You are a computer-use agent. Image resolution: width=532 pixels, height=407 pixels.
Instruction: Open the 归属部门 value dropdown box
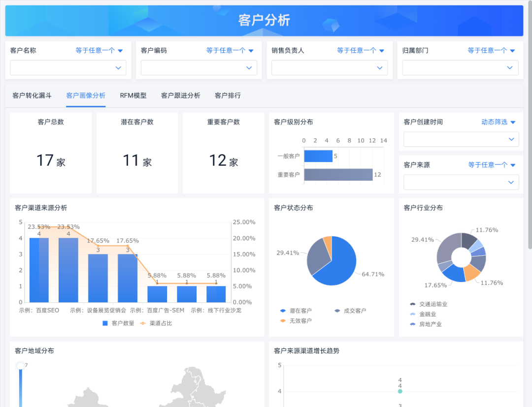coord(460,68)
